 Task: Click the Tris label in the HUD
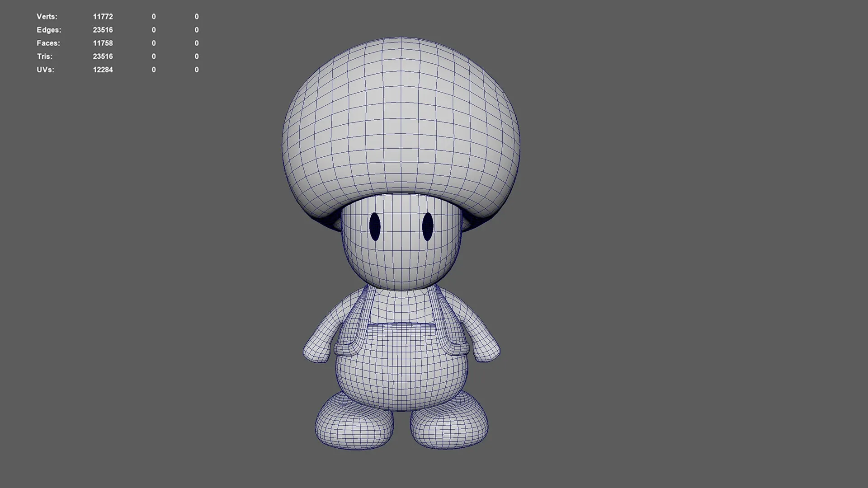(x=44, y=56)
